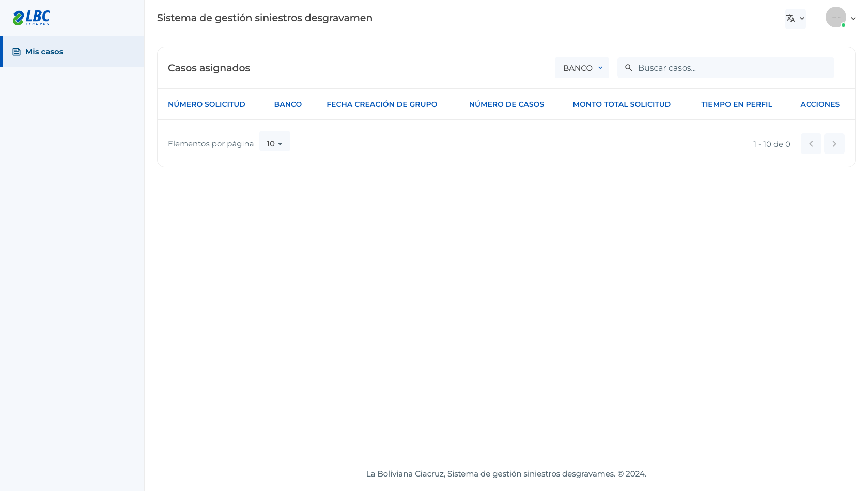Screen dimensions: 868x491
Task: Click the LBC Seguros logo
Action: click(x=32, y=18)
